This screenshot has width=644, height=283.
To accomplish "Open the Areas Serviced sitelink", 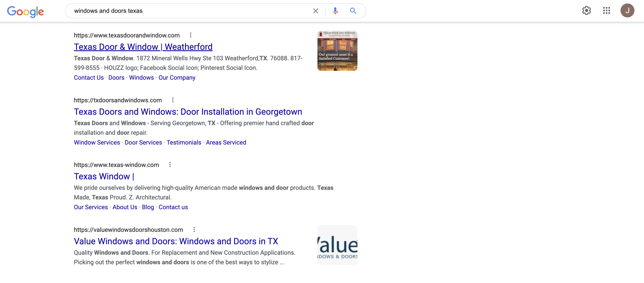I will pyautogui.click(x=226, y=142).
